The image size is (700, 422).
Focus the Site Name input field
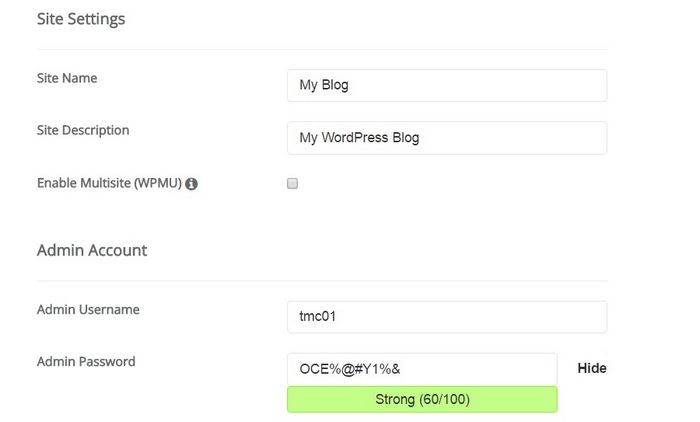(446, 85)
